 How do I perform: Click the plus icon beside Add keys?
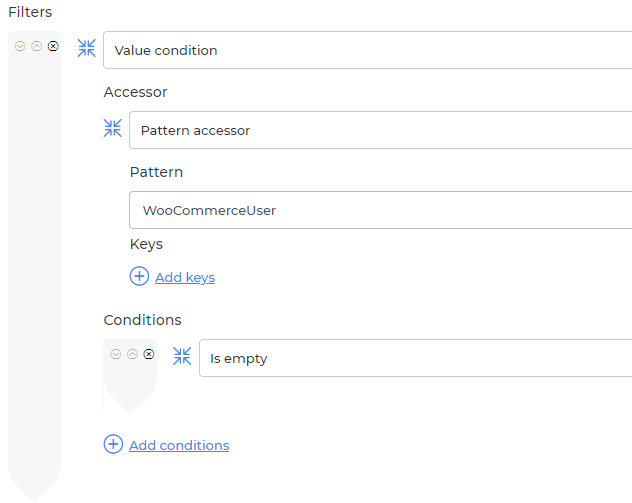[140, 277]
